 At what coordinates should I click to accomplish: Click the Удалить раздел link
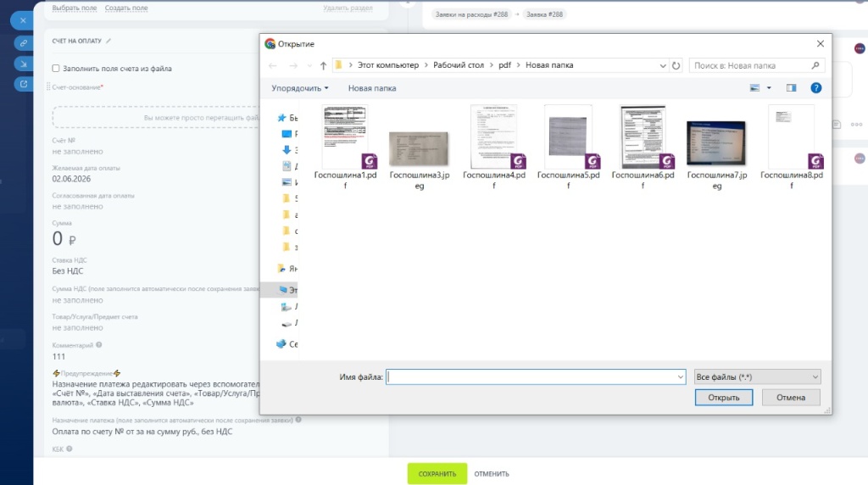348,8
